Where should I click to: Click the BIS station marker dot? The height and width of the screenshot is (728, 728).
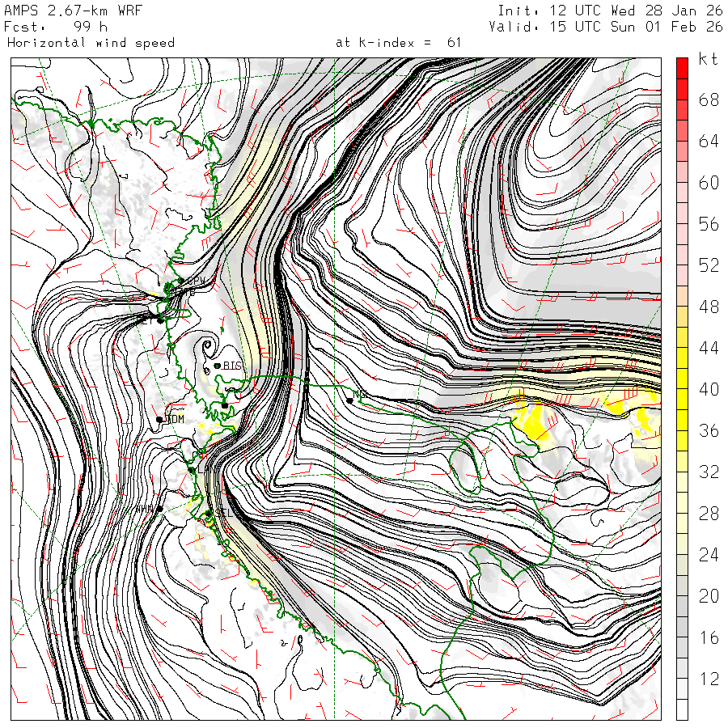click(218, 366)
